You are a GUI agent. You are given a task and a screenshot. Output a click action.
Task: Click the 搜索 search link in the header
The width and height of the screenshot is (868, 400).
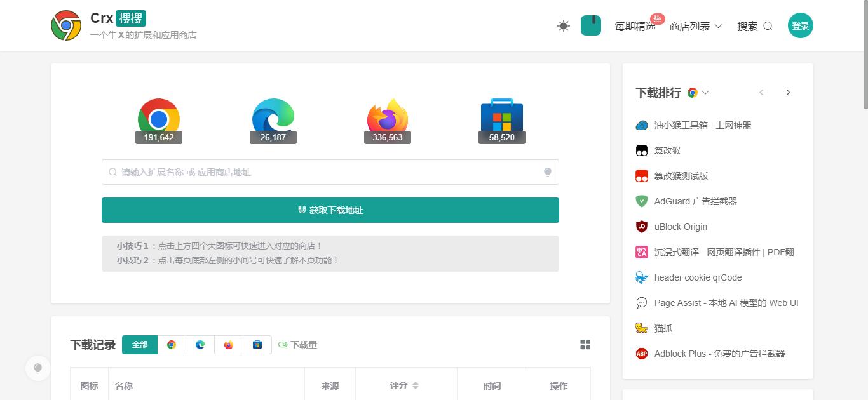pos(755,26)
